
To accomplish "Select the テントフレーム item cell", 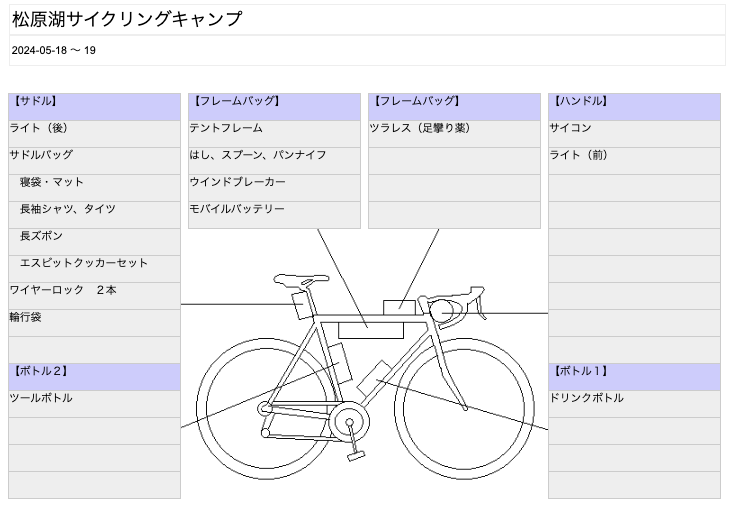I will pyautogui.click(x=273, y=128).
